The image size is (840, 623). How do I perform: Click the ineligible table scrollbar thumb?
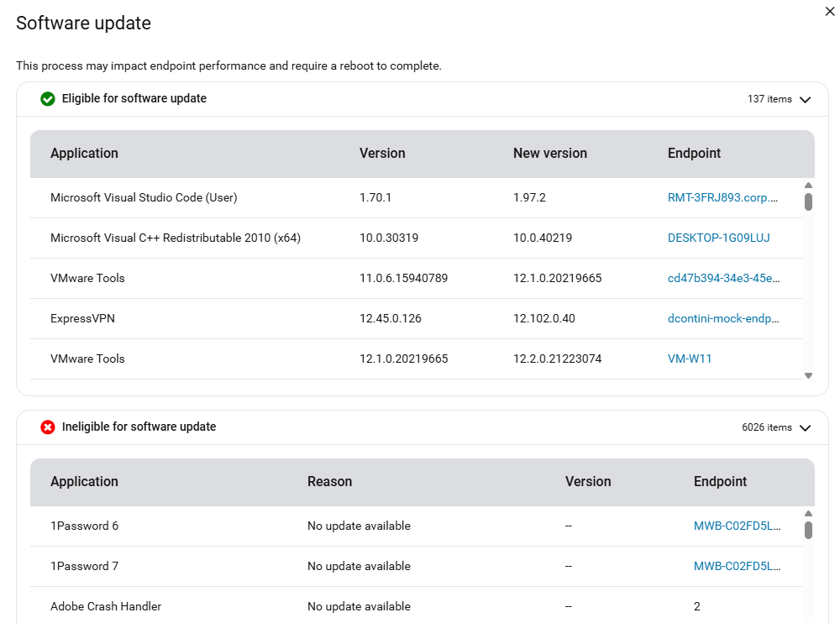click(808, 530)
